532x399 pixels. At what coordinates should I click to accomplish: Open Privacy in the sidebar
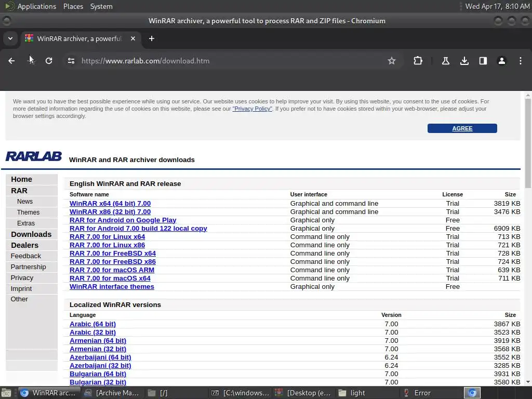pos(22,277)
